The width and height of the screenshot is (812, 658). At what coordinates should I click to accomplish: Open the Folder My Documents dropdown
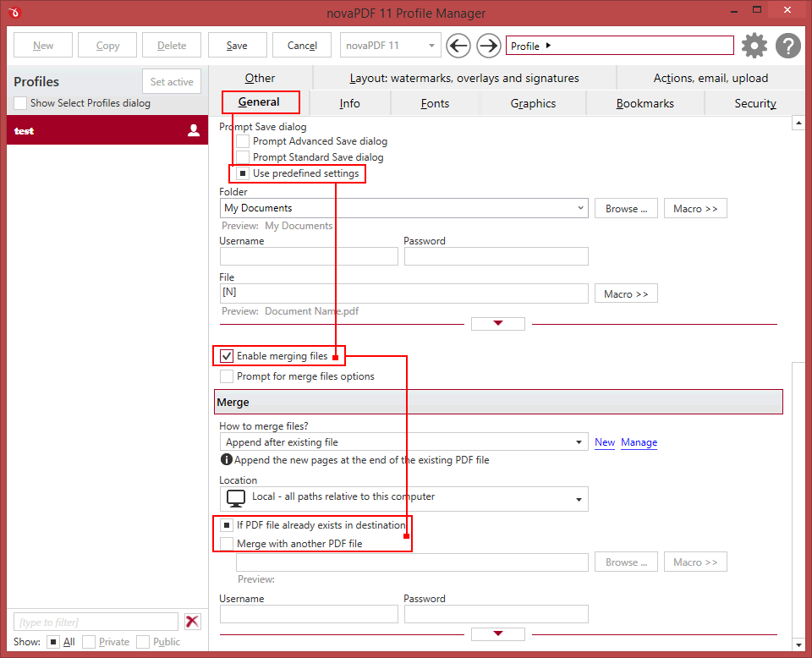[x=403, y=208]
